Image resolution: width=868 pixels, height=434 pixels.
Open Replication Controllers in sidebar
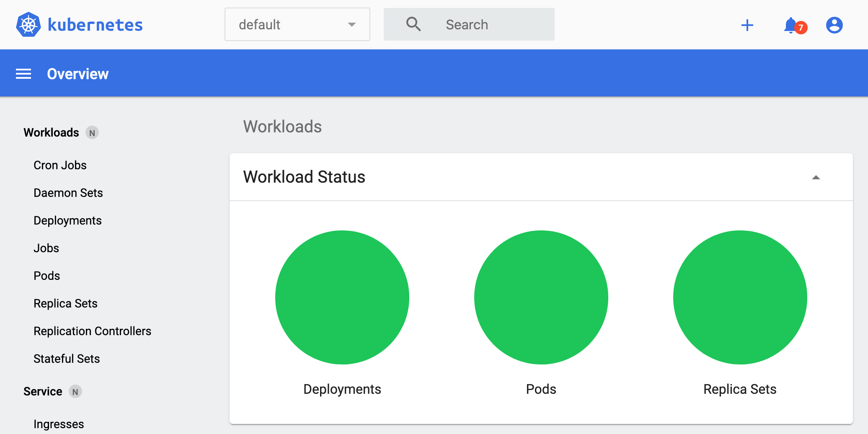92,331
